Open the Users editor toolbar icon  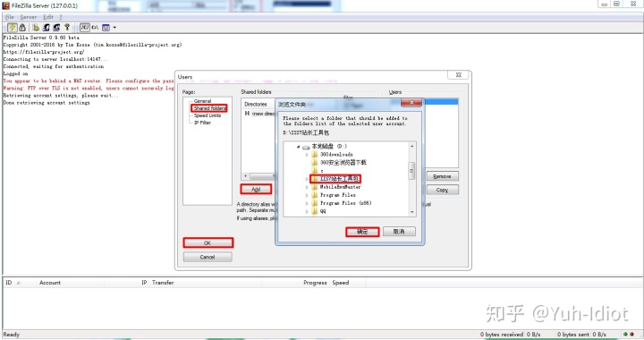(46, 28)
